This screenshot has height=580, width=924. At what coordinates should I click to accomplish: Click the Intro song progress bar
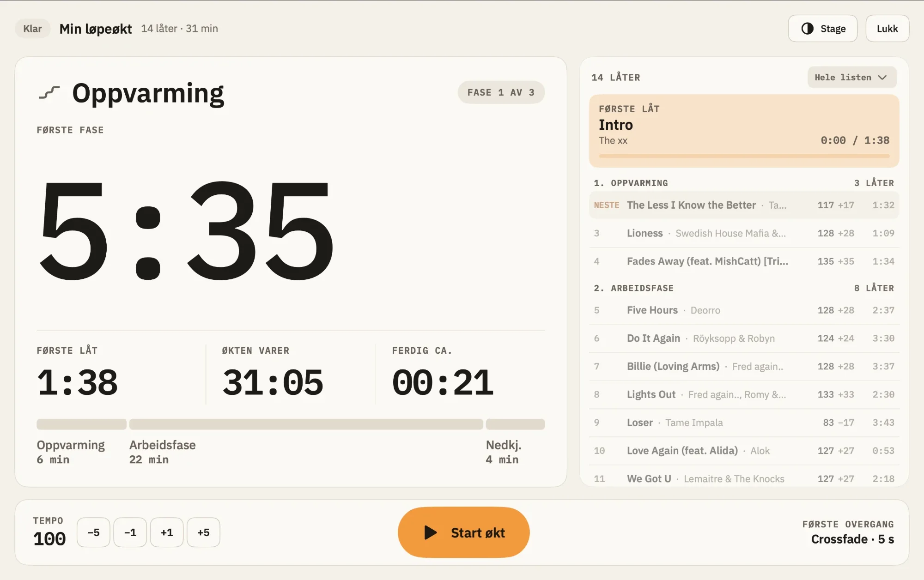pyautogui.click(x=744, y=156)
